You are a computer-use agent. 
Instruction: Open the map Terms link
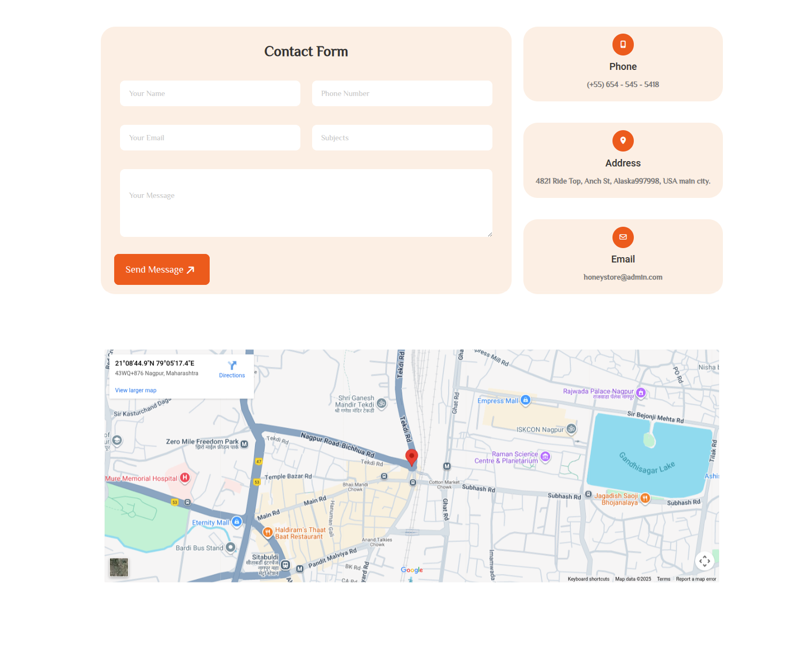(x=663, y=579)
